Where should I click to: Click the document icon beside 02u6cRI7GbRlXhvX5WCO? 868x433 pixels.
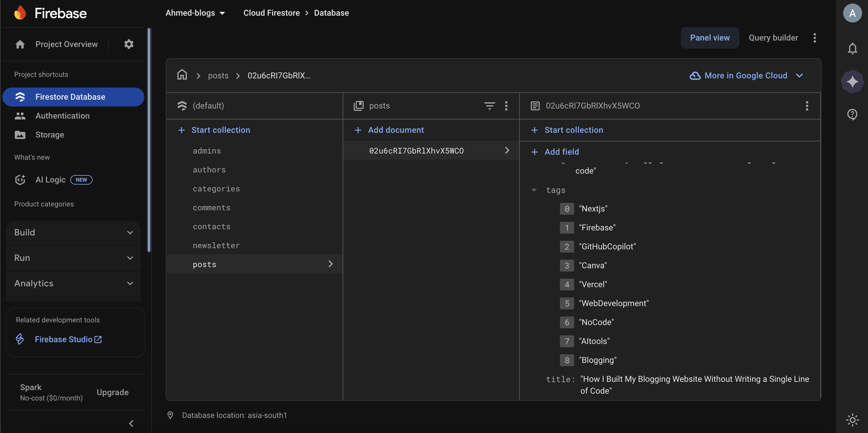pyautogui.click(x=535, y=106)
